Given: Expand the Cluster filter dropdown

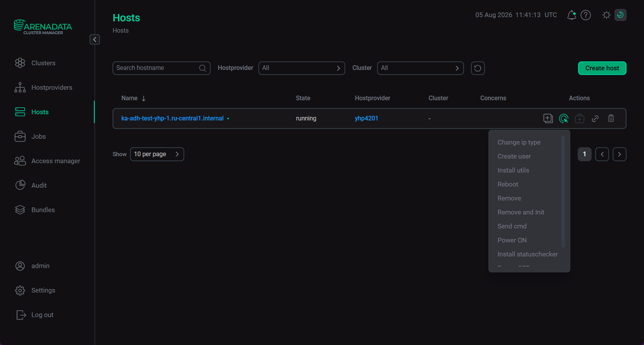Looking at the screenshot, I should pos(421,68).
